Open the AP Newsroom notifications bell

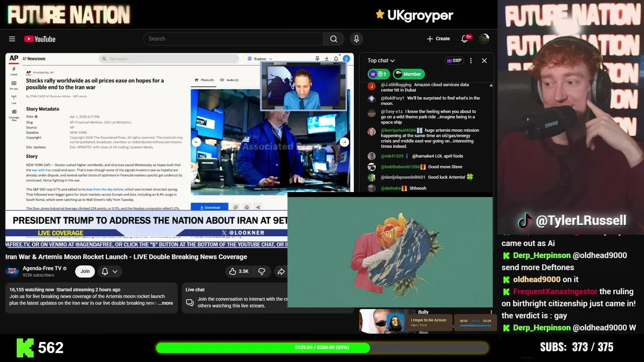pyautogui.click(x=336, y=59)
